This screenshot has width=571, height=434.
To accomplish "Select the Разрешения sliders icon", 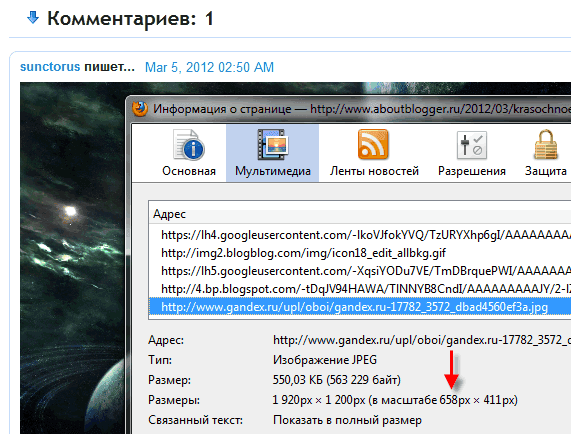I will click(472, 145).
